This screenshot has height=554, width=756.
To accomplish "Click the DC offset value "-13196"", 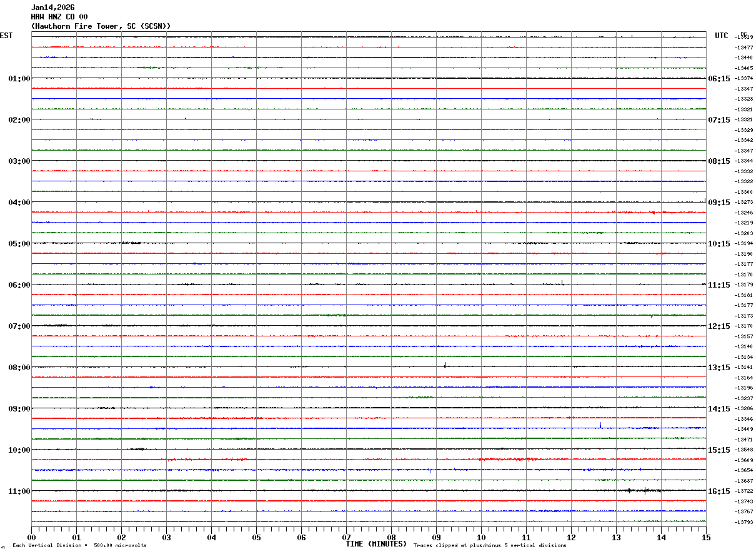I will point(744,388).
